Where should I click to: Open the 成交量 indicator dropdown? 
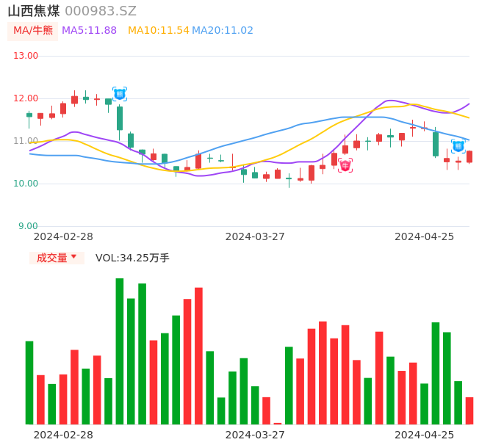[57, 258]
